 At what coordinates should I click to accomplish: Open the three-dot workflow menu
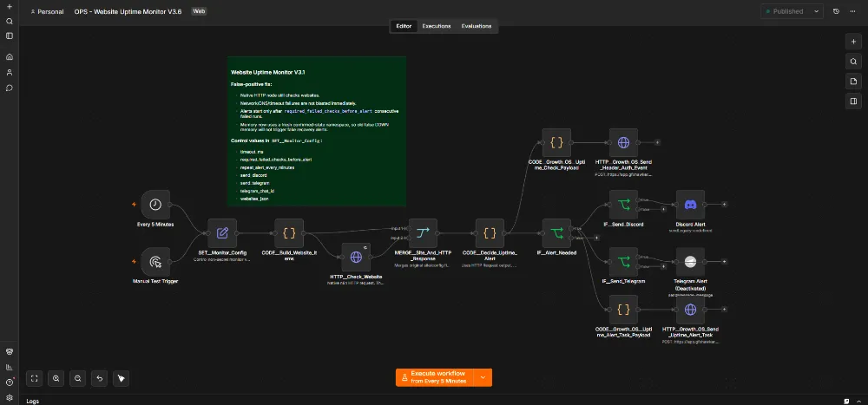(852, 11)
